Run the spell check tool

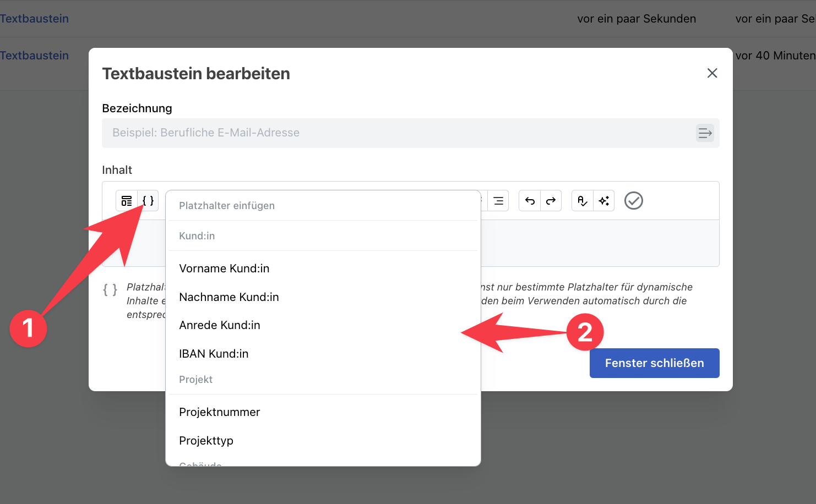click(x=583, y=201)
